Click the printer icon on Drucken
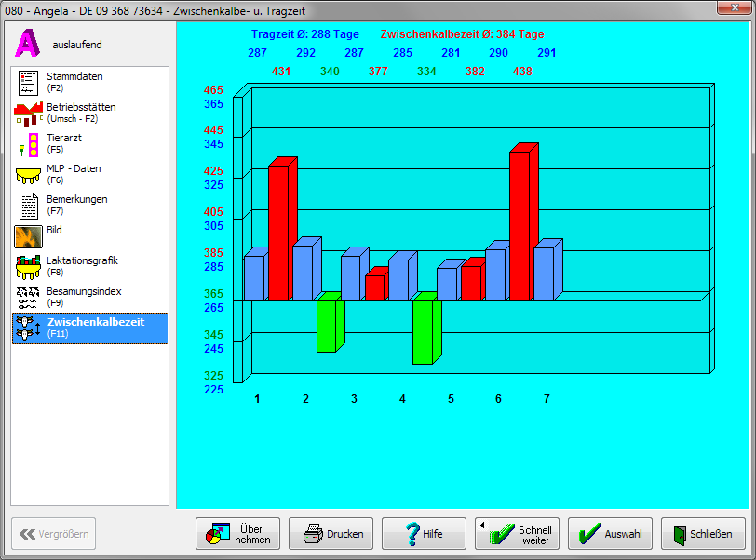The image size is (756, 560). coord(313,534)
